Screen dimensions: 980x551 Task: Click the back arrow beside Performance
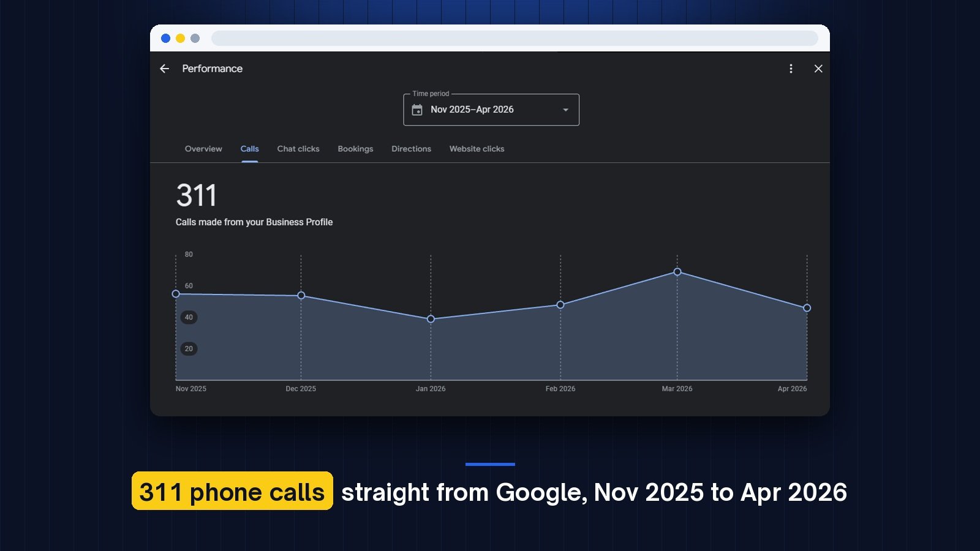click(x=164, y=69)
